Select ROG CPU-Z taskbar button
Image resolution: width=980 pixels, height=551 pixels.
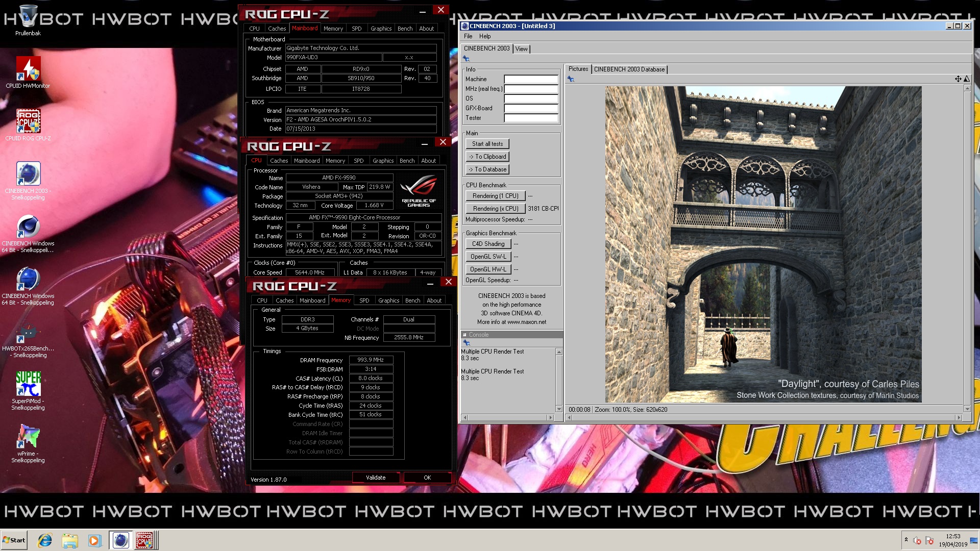pos(144,540)
